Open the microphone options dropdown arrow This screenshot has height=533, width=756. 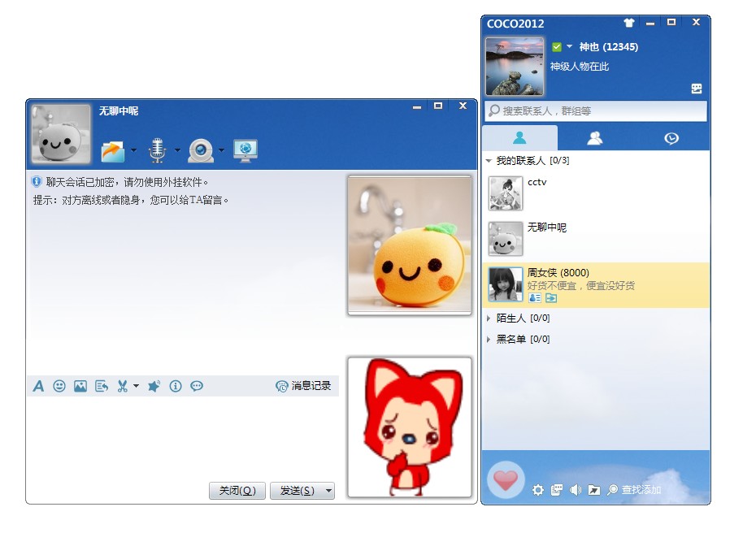177,150
